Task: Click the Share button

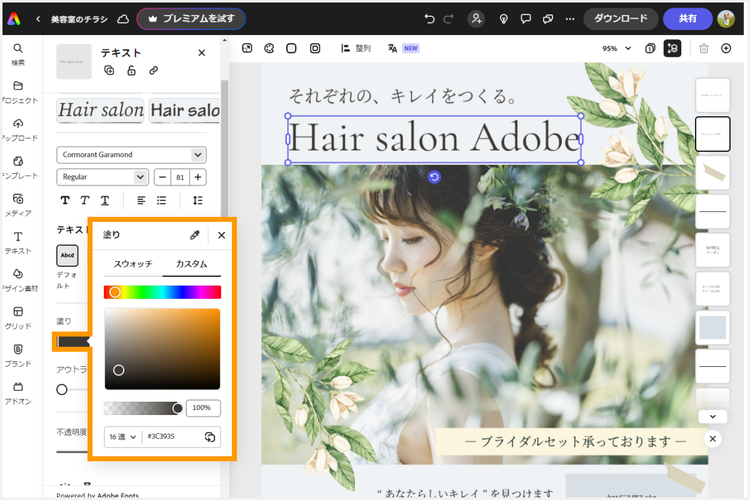Action: 687,19
